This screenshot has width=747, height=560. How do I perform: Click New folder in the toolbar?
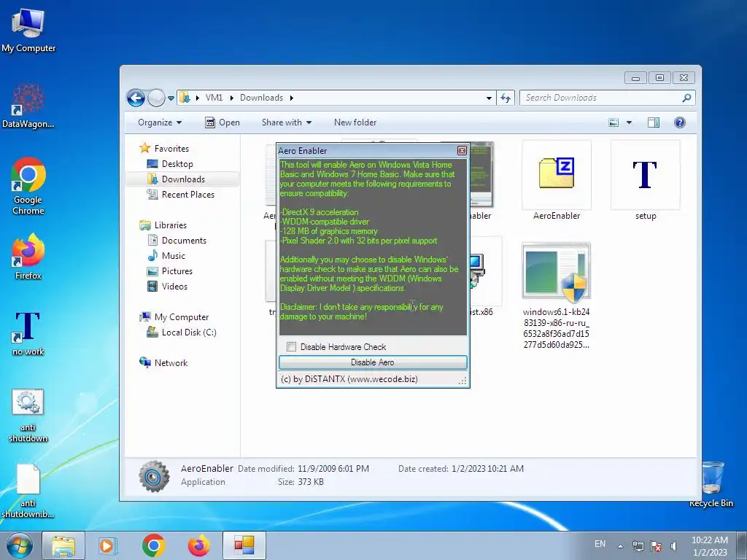[355, 122]
